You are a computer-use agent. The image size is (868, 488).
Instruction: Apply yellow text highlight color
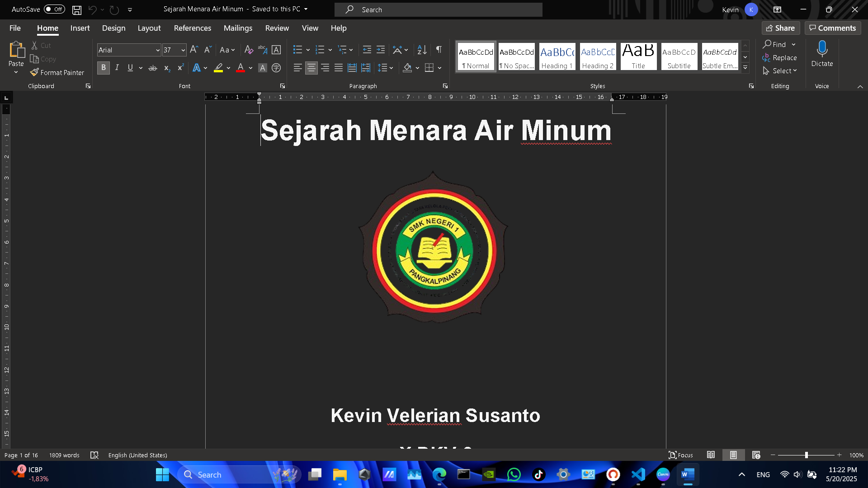coord(218,68)
